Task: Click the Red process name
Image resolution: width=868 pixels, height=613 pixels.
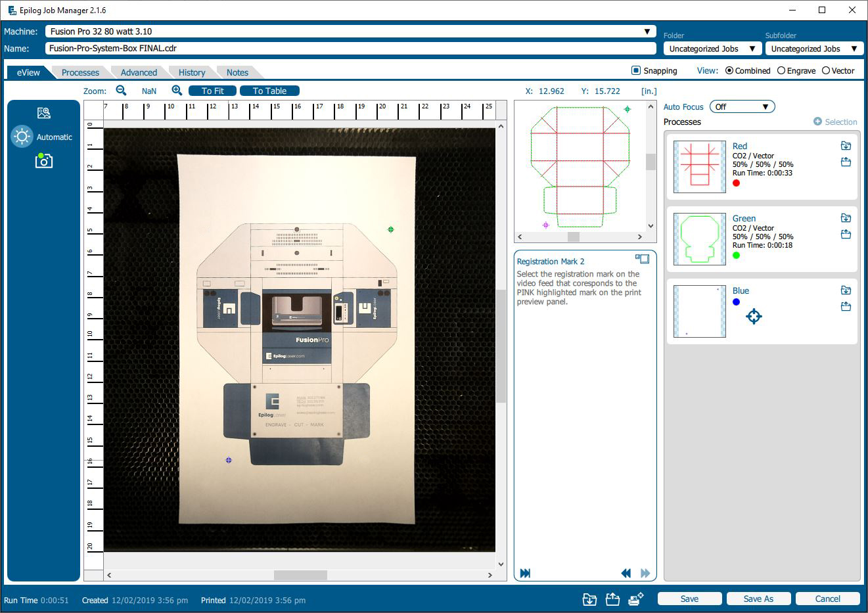Action: [x=740, y=146]
